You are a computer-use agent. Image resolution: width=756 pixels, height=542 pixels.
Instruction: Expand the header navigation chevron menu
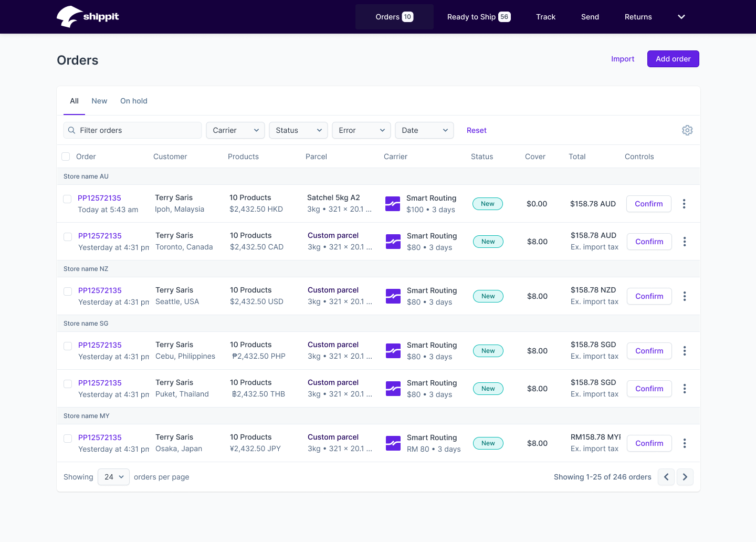pos(681,17)
